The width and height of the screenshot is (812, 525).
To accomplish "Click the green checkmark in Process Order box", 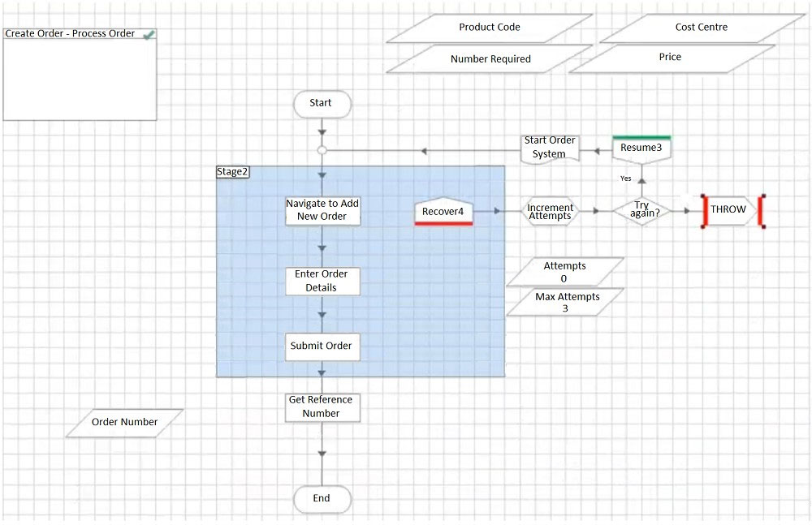I will 149,34.
